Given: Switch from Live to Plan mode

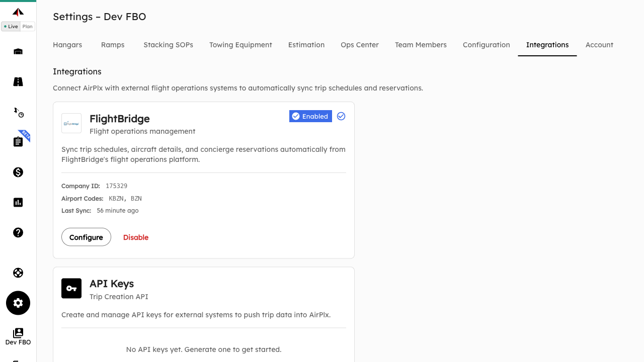Looking at the screenshot, I should (x=27, y=26).
